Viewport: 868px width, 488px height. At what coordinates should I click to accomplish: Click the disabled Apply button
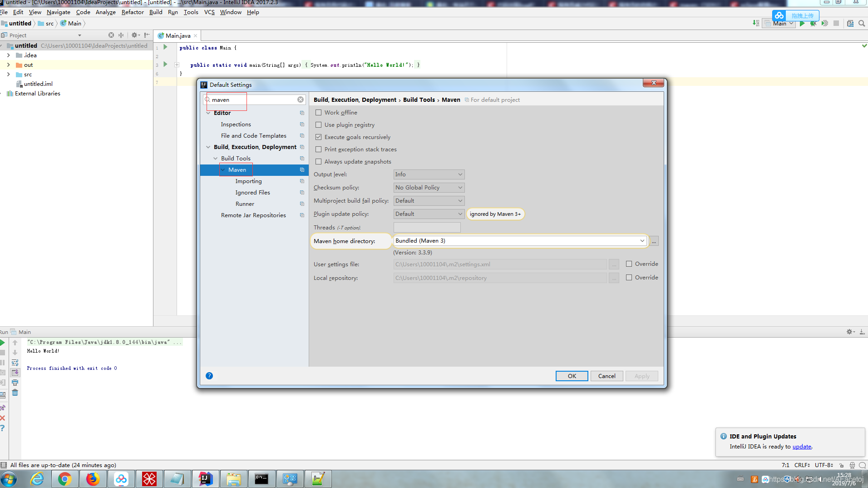[x=642, y=376]
